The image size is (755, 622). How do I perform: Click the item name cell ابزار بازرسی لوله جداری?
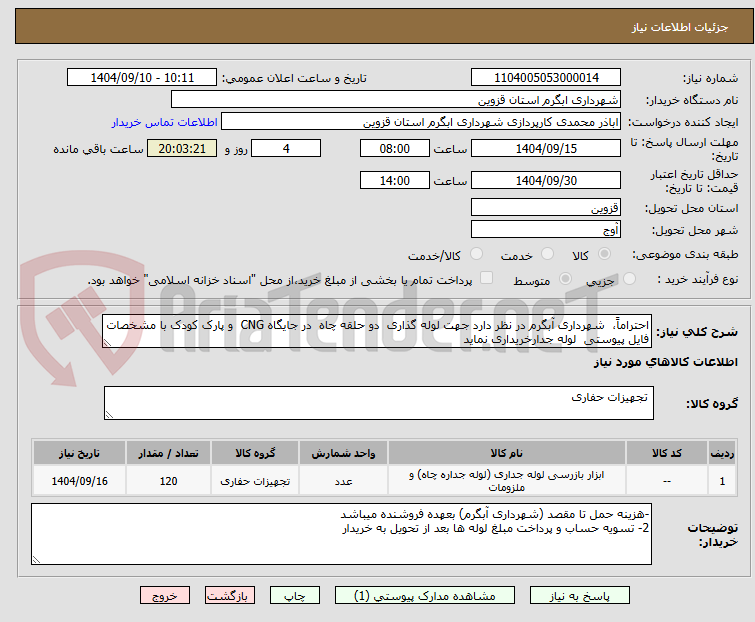[x=507, y=481]
